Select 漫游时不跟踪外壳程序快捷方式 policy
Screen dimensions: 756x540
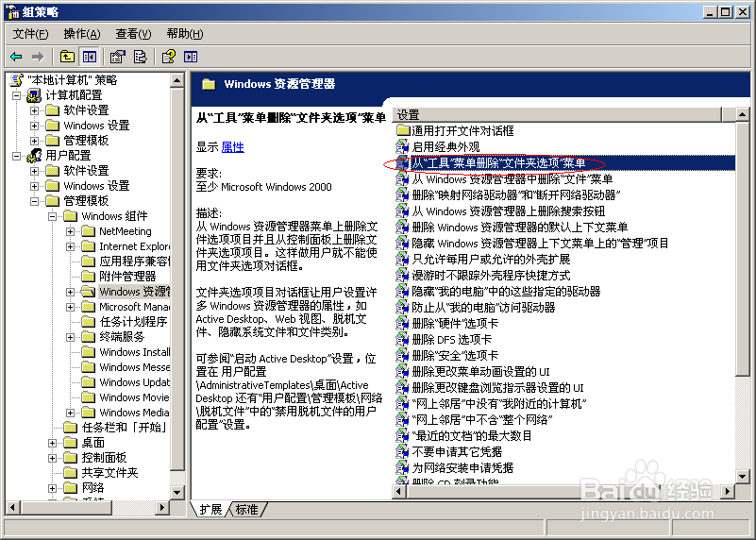pyautogui.click(x=491, y=275)
